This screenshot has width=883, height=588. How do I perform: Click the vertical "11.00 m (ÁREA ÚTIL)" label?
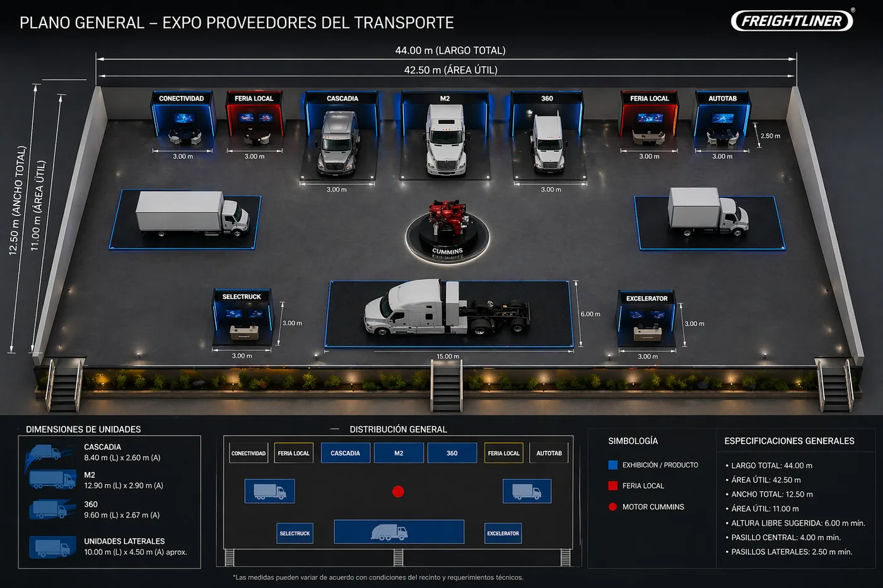[x=38, y=205]
